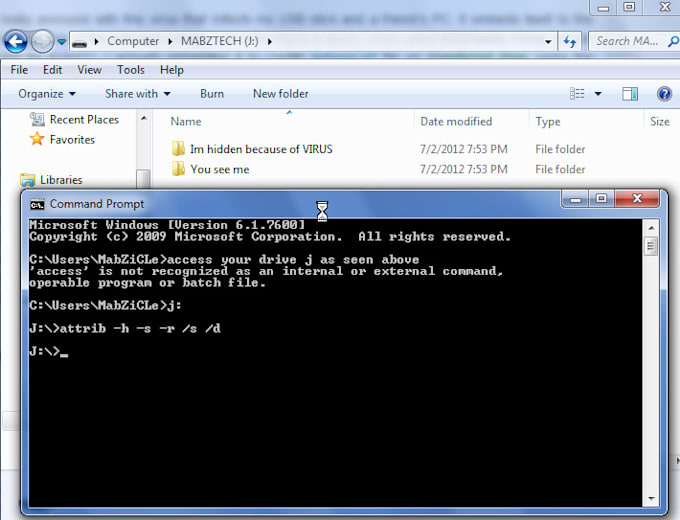Click the search magnifier icon

[x=673, y=42]
